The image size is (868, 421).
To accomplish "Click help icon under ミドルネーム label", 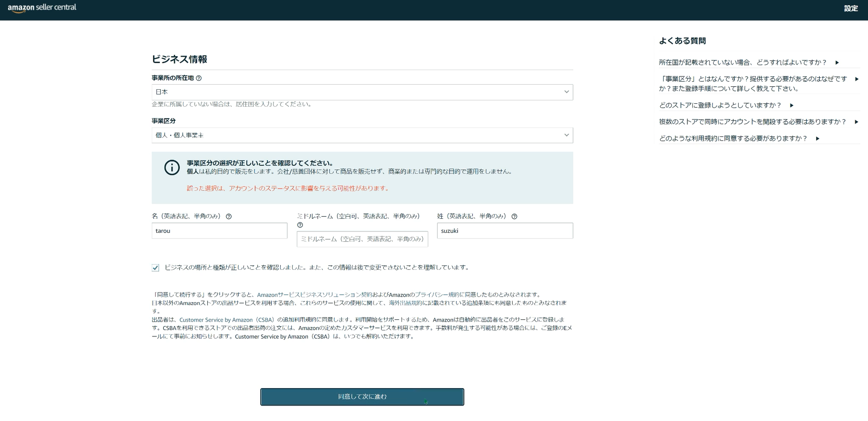I will [300, 225].
